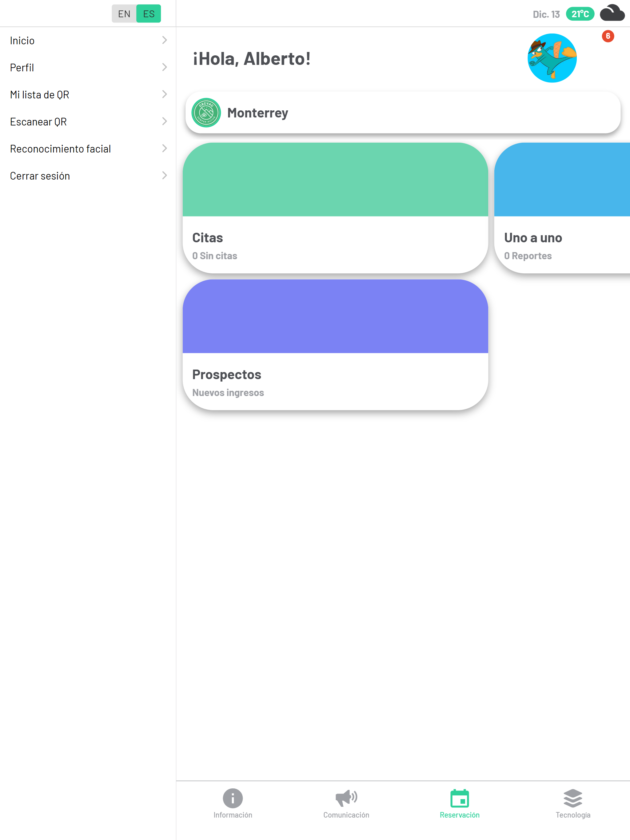The width and height of the screenshot is (630, 840).
Task: Click the green Citas card banner
Action: [x=335, y=180]
